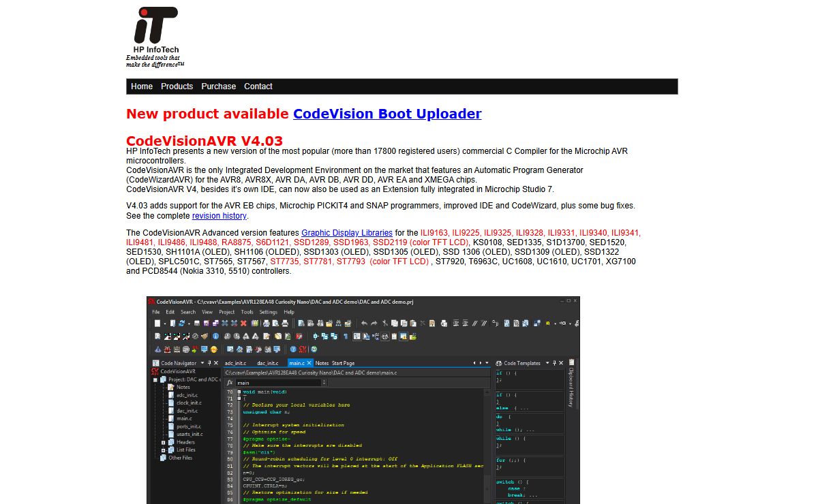818x504 pixels.
Task: Click the new file toolbar icon
Action: 157,324
